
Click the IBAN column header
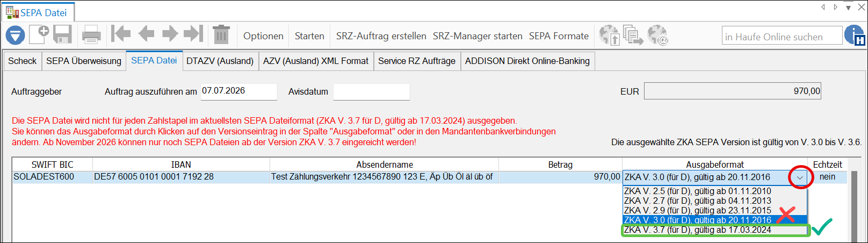pyautogui.click(x=181, y=165)
